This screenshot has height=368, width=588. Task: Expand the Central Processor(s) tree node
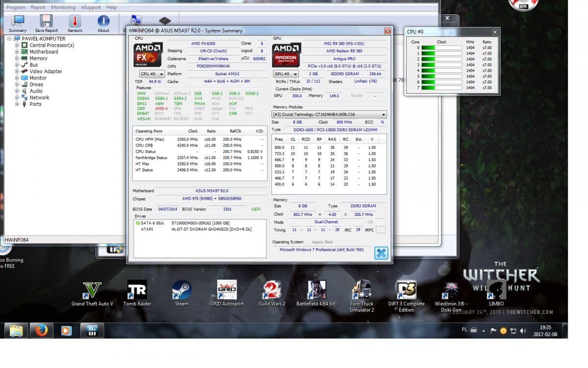point(17,45)
